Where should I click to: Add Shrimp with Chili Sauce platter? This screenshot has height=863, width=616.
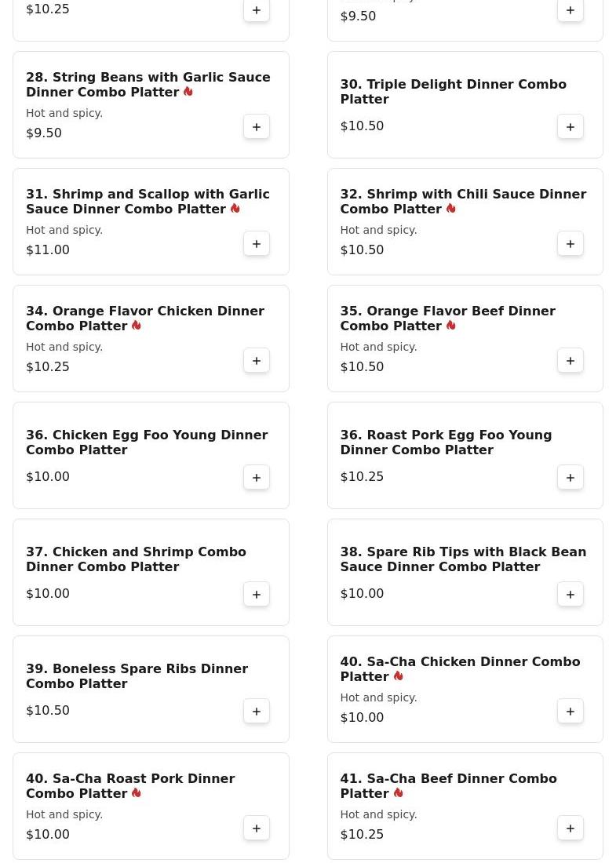(x=570, y=244)
